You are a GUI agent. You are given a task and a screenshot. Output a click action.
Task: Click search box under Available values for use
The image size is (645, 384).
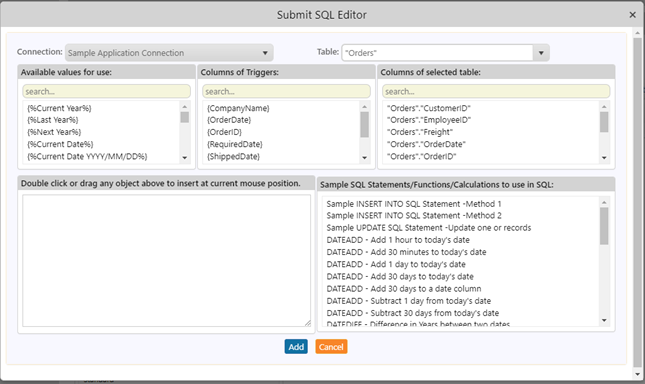pos(107,91)
